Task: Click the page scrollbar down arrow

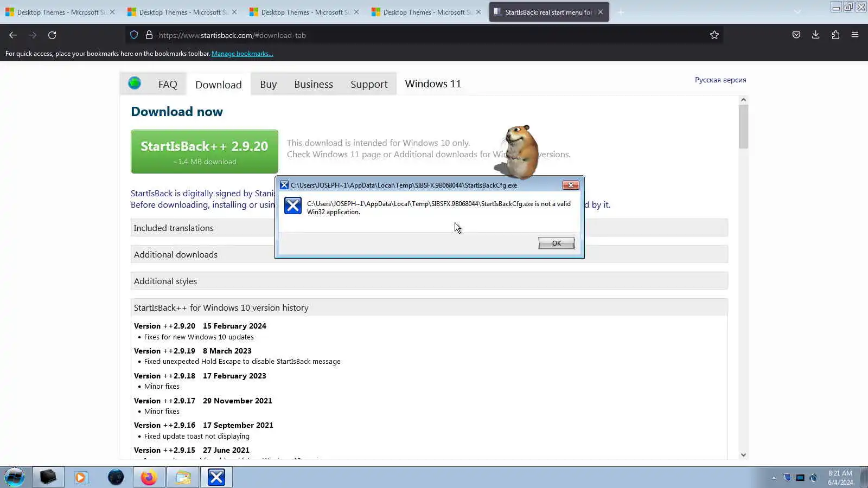Action: (x=743, y=455)
